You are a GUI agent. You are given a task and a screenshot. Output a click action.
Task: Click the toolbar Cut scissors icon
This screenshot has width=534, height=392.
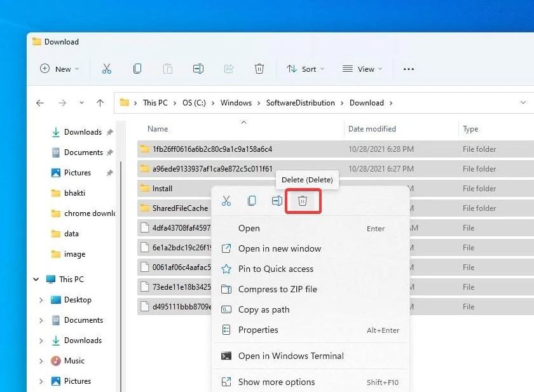[x=107, y=69]
